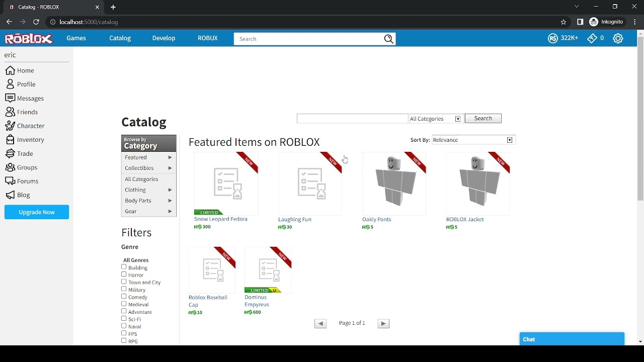Click the Blog megaphone icon
Image resolution: width=644 pixels, height=362 pixels.
tap(10, 195)
